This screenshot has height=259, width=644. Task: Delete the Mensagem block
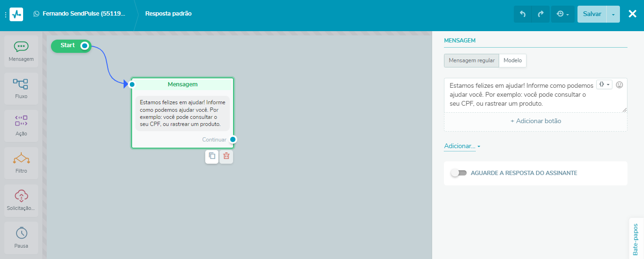226,156
